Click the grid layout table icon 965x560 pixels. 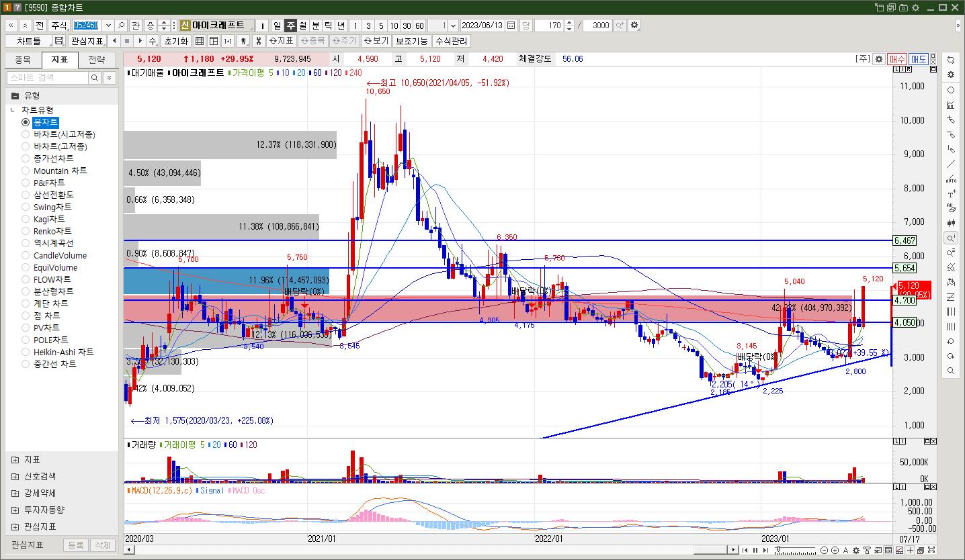point(199,41)
